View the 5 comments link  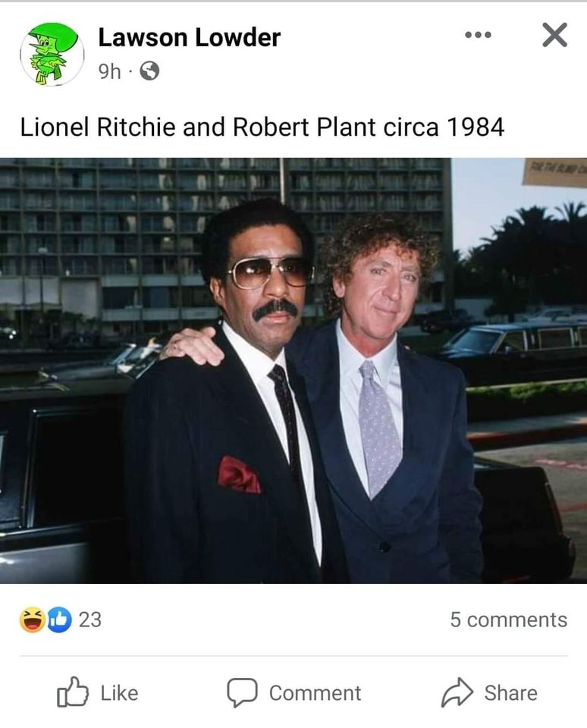click(508, 620)
